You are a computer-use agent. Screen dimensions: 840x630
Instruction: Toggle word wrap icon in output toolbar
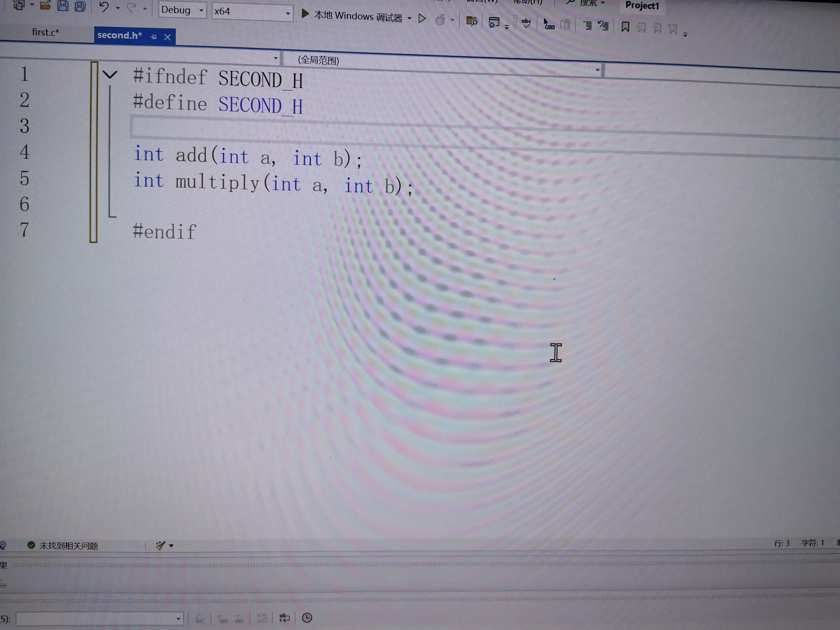pos(284,618)
